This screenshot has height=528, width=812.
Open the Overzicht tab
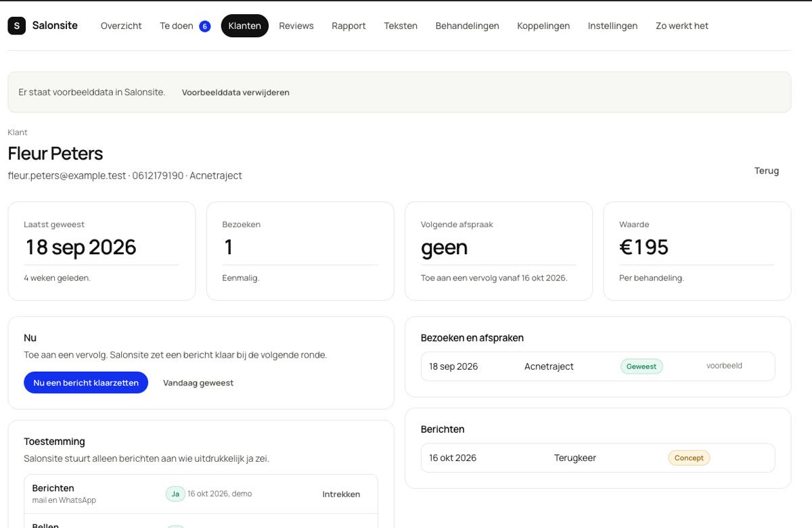pyautogui.click(x=121, y=26)
